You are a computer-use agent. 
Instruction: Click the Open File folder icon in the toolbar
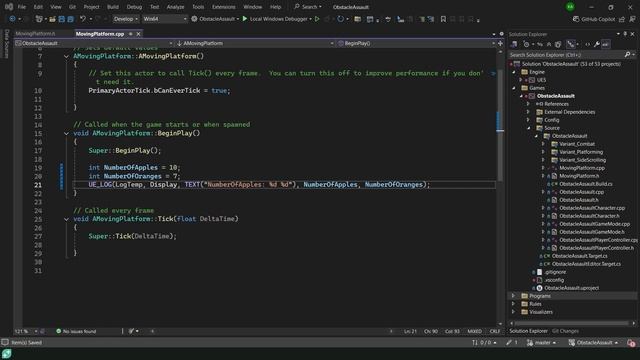click(52, 19)
